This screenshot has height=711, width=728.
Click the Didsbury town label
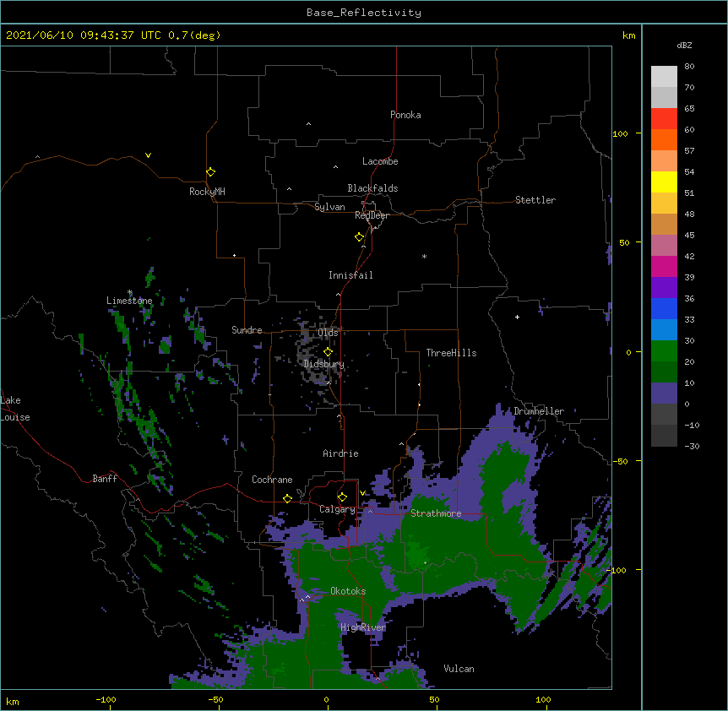click(x=323, y=364)
